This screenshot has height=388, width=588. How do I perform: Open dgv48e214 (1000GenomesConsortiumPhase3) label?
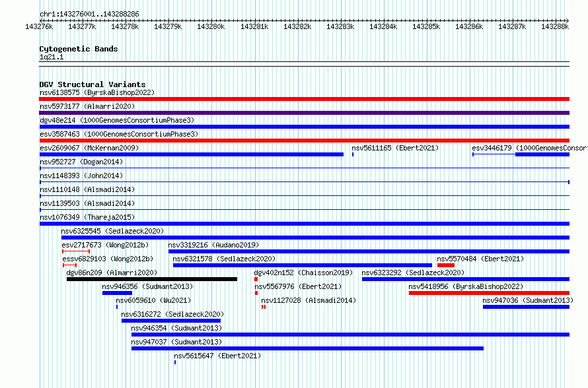point(117,120)
